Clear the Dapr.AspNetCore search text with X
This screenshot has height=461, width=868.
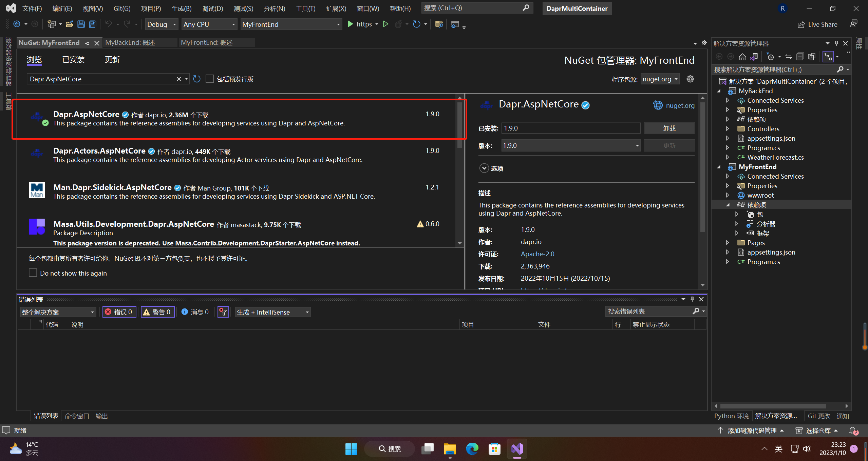coord(178,79)
